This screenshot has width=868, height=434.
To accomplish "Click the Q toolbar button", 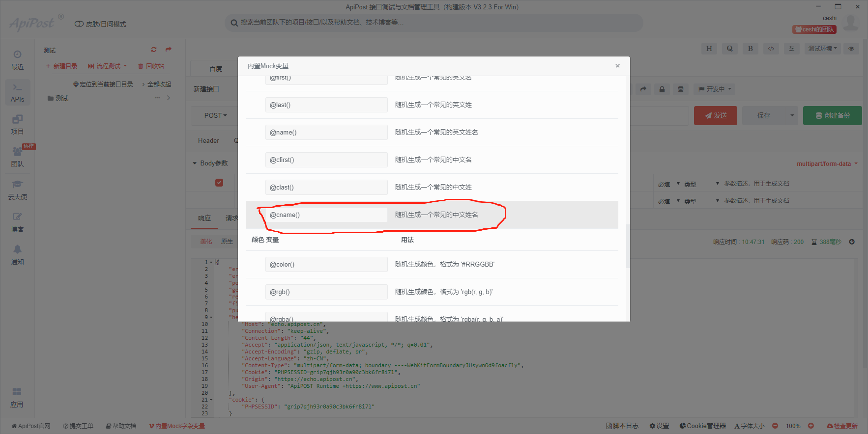I will click(729, 49).
